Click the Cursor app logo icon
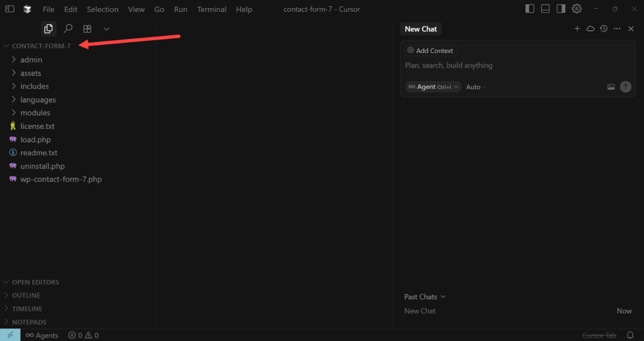The image size is (644, 341). [x=28, y=9]
